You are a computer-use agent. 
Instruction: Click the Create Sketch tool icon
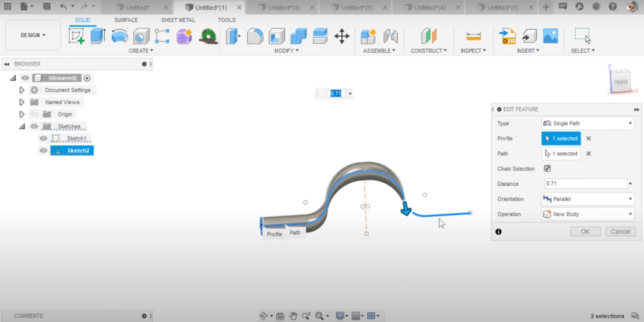click(x=76, y=36)
